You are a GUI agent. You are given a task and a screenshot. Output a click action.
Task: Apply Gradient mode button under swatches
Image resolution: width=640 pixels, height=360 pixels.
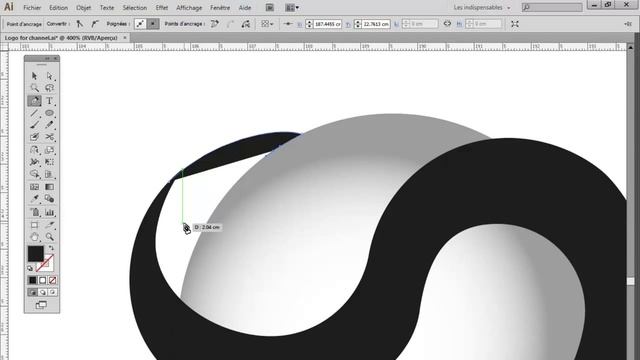point(42,280)
